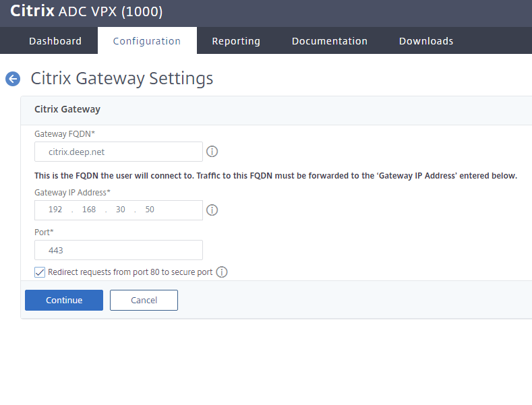Show info tooltip for Gateway IP Address
Viewport: 532px width, 405px height.
point(212,210)
